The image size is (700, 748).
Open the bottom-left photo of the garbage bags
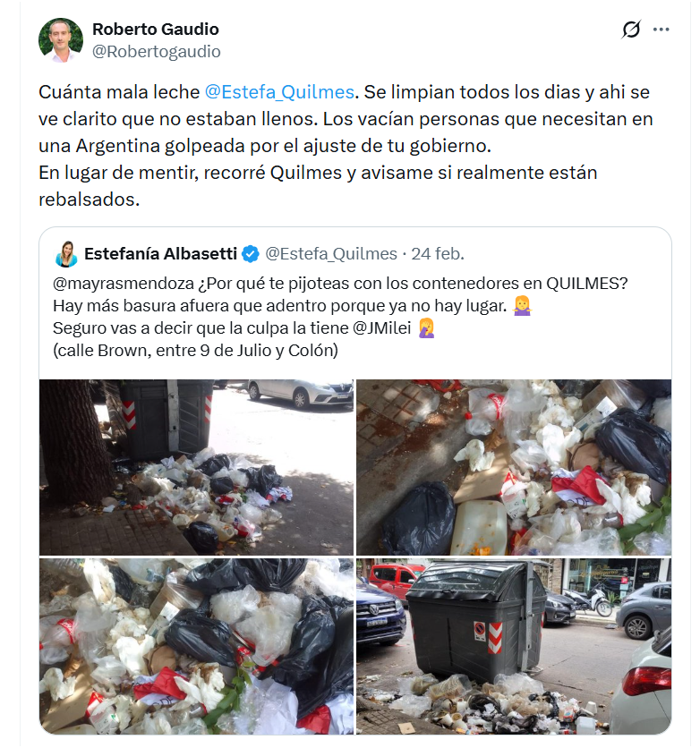point(197,646)
